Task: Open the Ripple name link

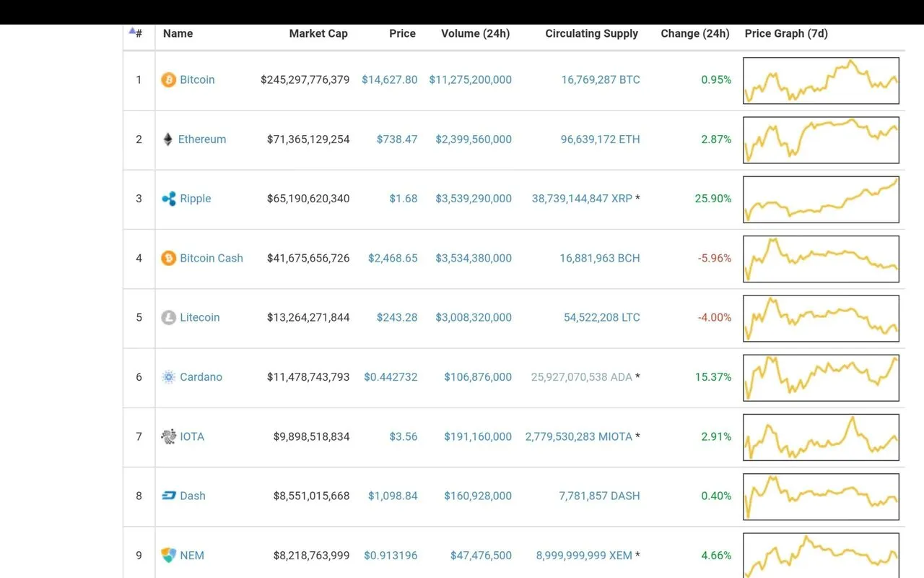Action: point(196,199)
